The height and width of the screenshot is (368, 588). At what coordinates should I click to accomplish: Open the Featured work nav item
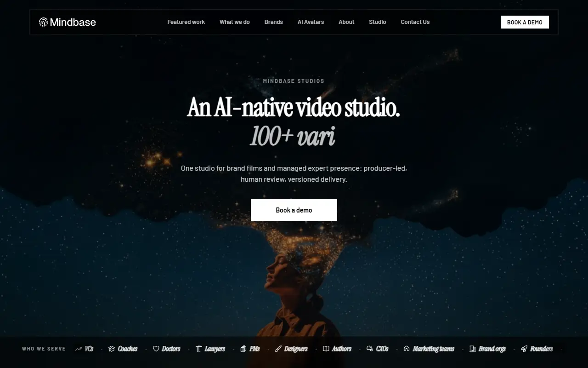[186, 22]
